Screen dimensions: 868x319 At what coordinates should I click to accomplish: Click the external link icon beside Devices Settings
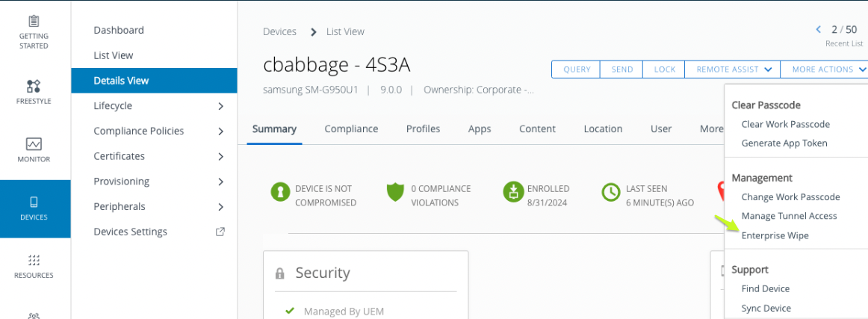coord(220,232)
